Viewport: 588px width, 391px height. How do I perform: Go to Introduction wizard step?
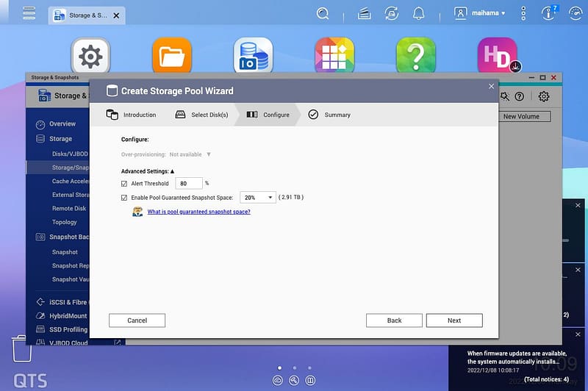(x=131, y=115)
